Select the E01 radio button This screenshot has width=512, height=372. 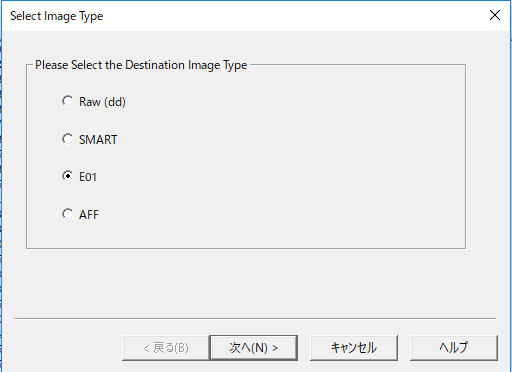68,176
